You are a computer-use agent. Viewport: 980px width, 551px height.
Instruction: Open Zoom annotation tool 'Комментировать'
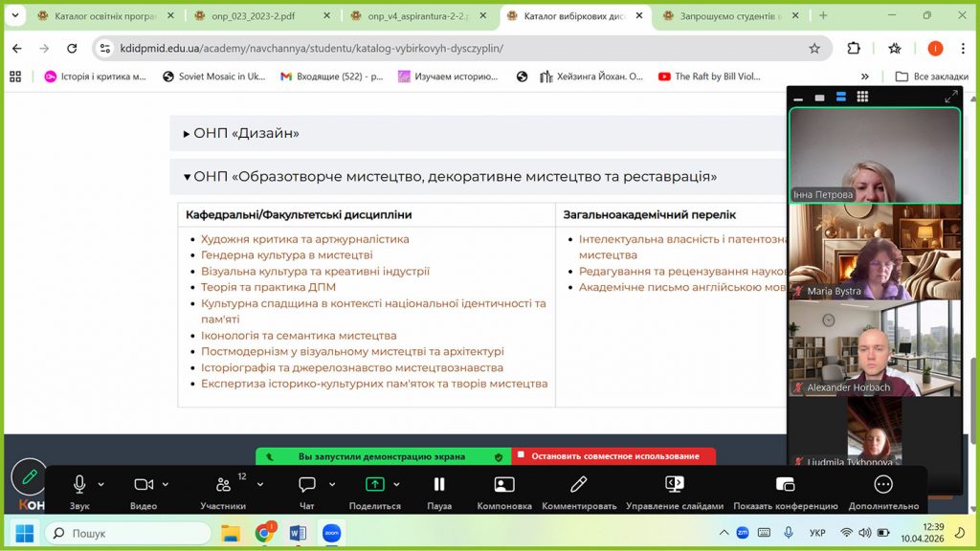click(578, 485)
